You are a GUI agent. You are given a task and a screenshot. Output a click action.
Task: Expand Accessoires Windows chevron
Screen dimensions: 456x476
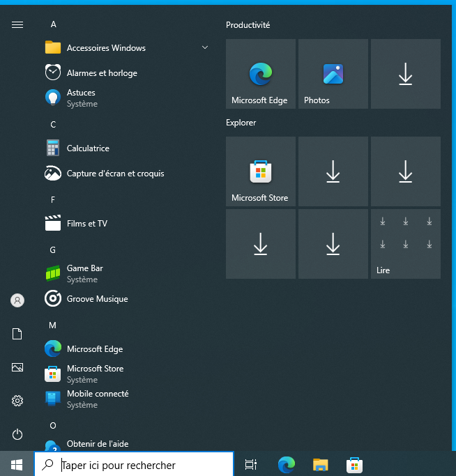[205, 47]
